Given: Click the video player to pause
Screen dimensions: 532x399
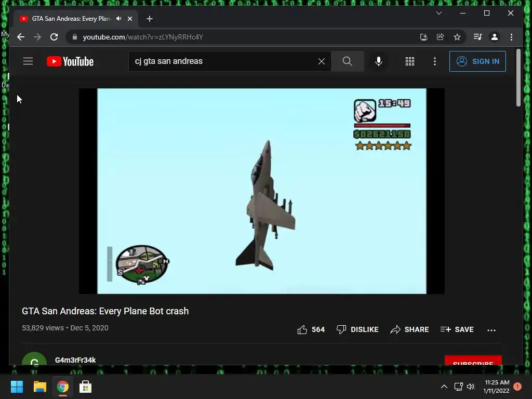Looking at the screenshot, I should coord(262,191).
